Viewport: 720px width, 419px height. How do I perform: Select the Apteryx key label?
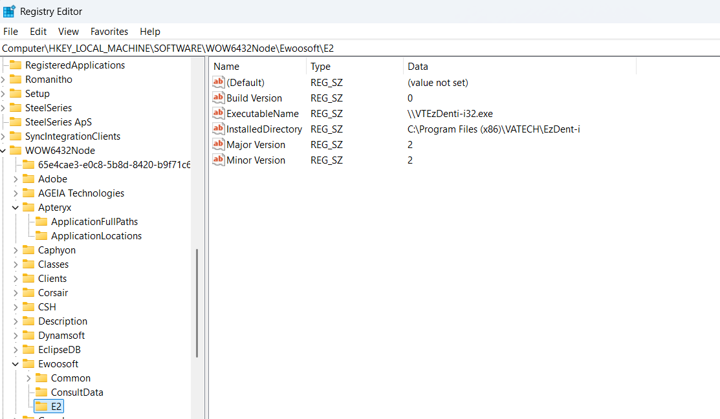55,207
